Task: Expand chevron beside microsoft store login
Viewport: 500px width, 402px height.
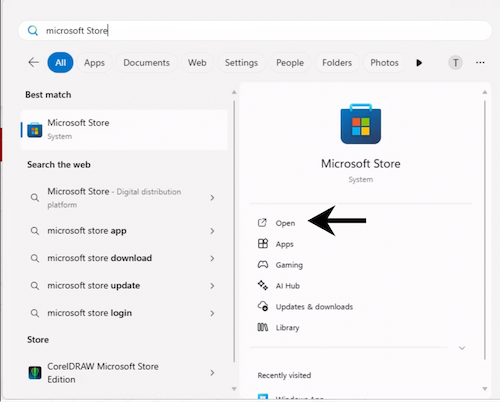Action: click(x=212, y=313)
